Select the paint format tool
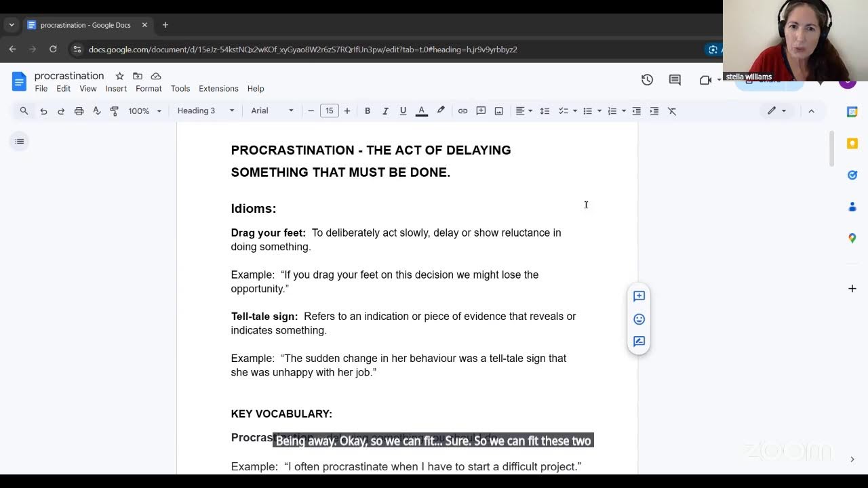This screenshot has width=868, height=488. click(x=114, y=110)
